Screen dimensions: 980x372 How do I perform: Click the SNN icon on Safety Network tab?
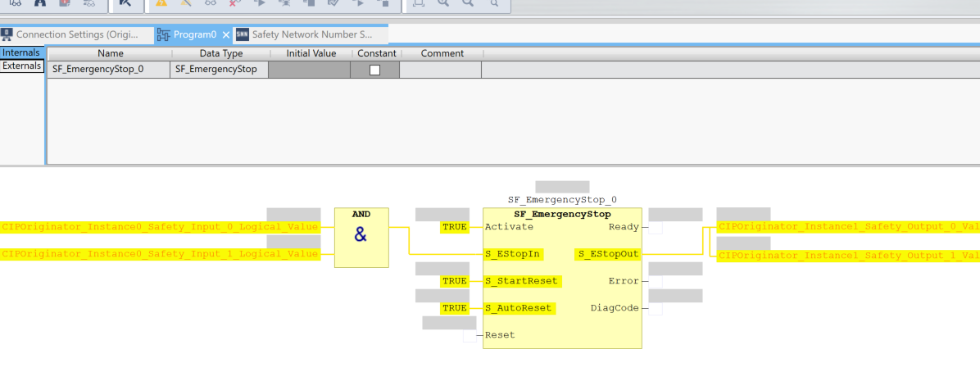[x=242, y=35]
